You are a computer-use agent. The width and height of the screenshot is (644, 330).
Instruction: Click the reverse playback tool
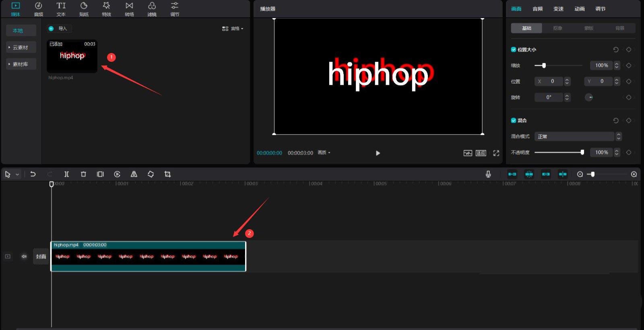[x=117, y=174]
